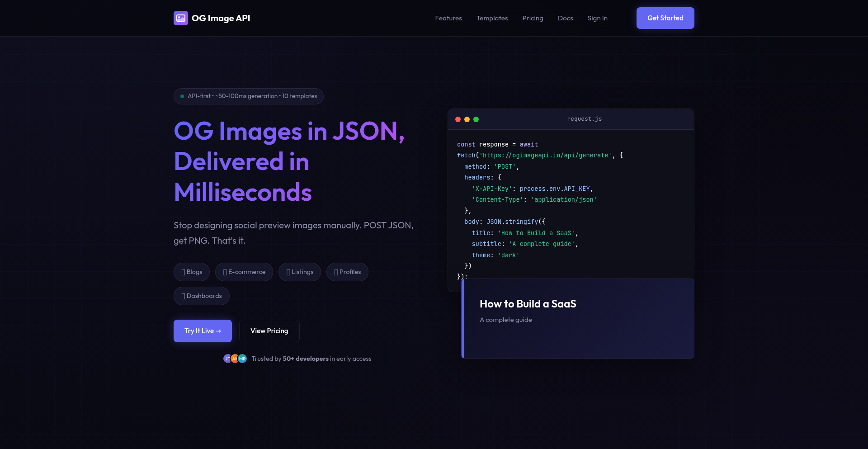Enable the Dashboards template filter
Screen dimensions: 868x449
[201, 296]
